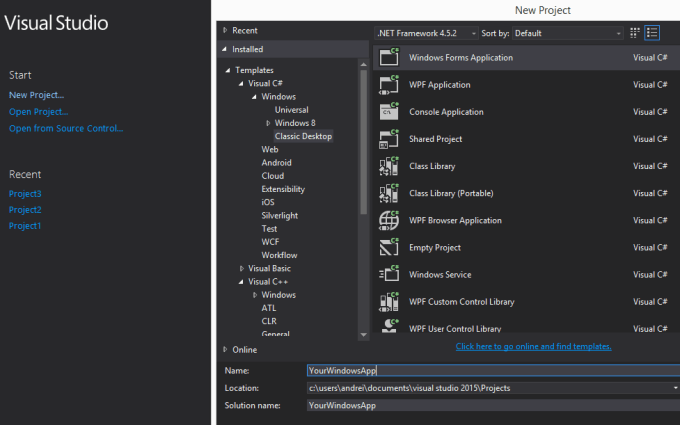
Task: Open recent Project1
Action: (25, 226)
